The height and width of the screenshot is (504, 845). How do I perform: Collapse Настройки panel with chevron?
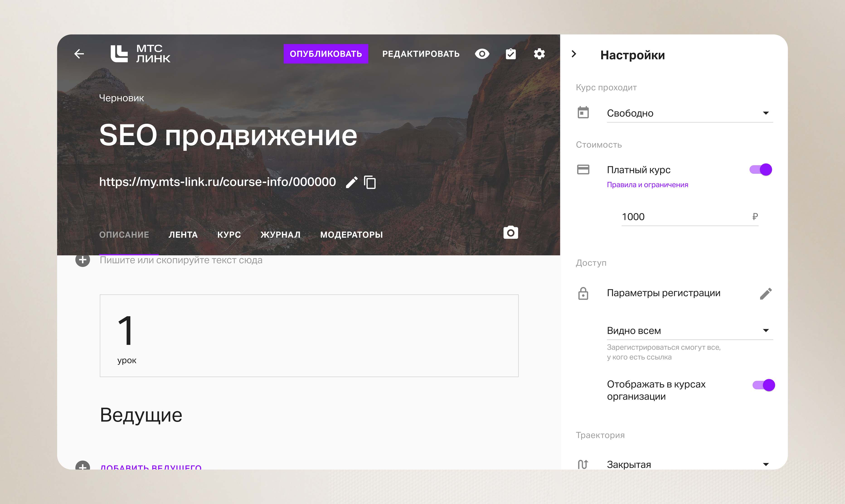pyautogui.click(x=574, y=54)
